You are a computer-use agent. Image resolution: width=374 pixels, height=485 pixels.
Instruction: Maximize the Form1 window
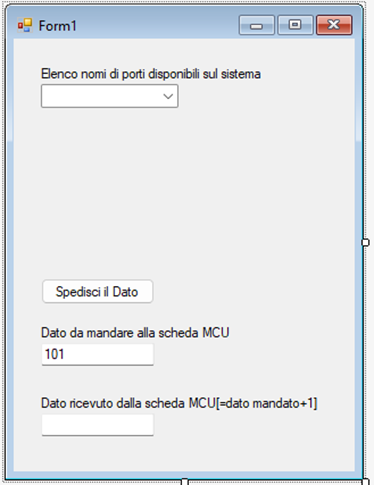pyautogui.click(x=295, y=25)
